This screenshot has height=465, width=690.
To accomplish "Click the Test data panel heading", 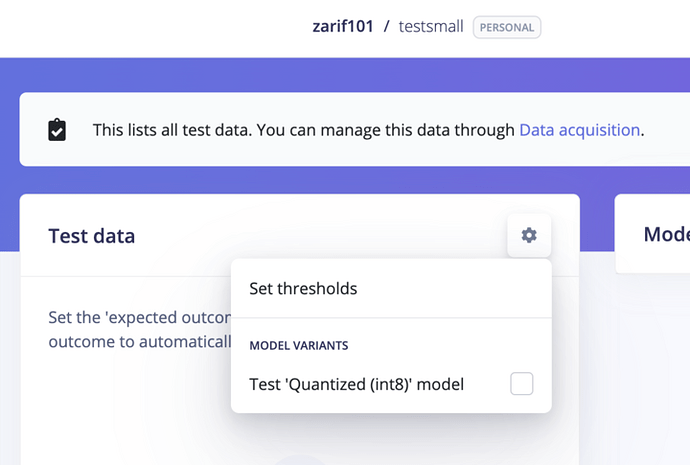I will pos(92,236).
